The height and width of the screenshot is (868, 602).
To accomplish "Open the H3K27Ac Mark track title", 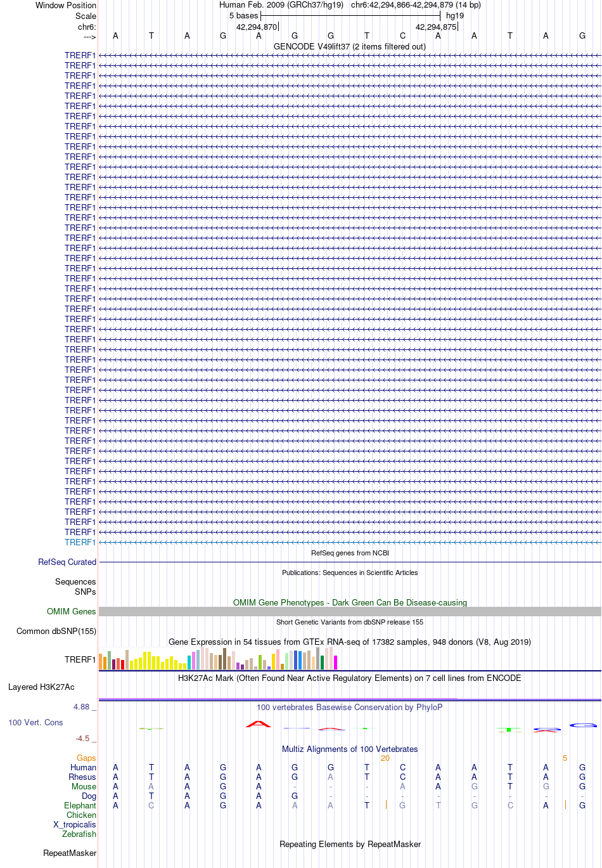I will tap(350, 678).
